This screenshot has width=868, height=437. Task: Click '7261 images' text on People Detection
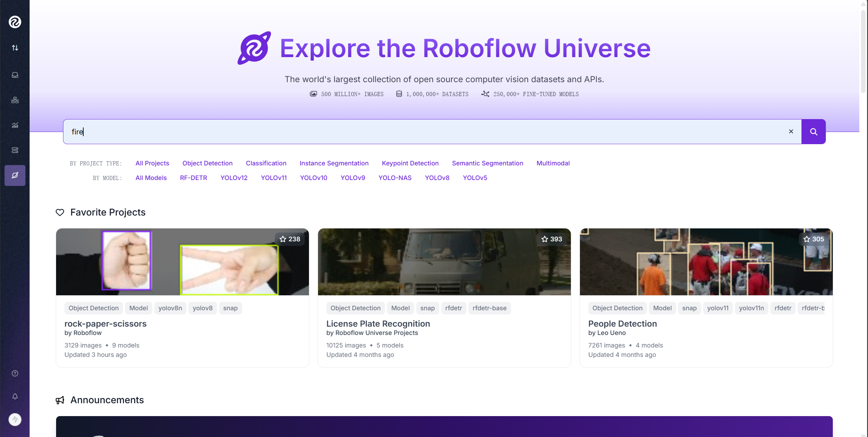point(607,345)
